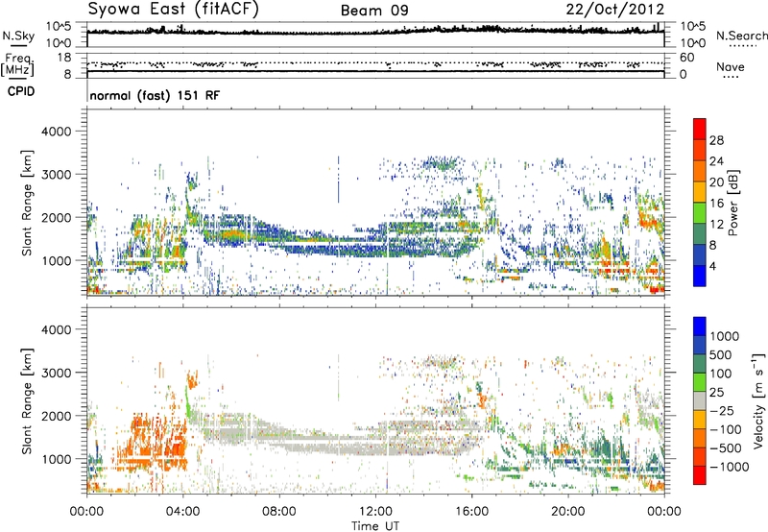The image size is (768, 532).
Task: Click the '28' tick on Power scale
Action: [x=716, y=140]
